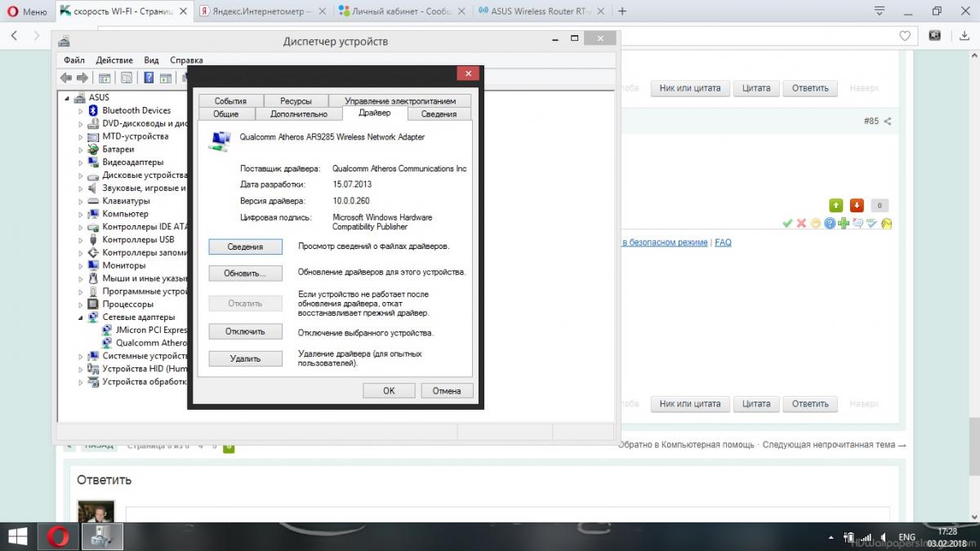
Task: Click the Bluetooth Devices icon in tree
Action: (x=93, y=110)
